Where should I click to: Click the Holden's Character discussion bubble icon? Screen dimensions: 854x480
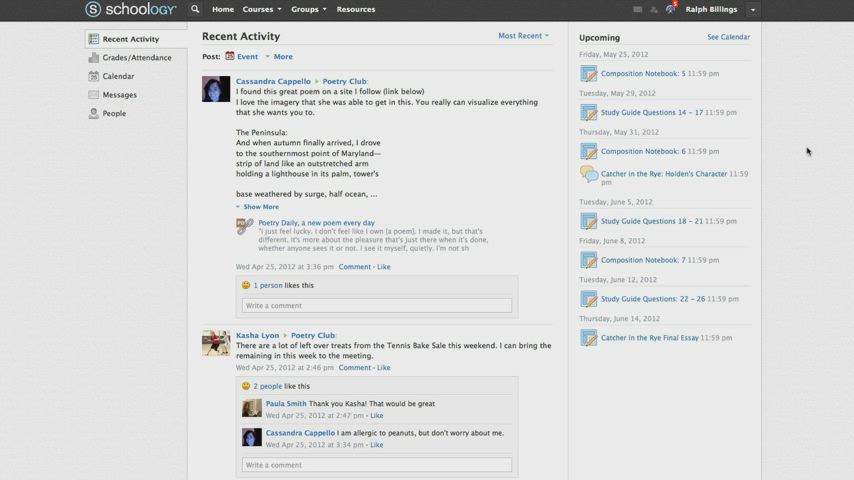click(x=589, y=174)
